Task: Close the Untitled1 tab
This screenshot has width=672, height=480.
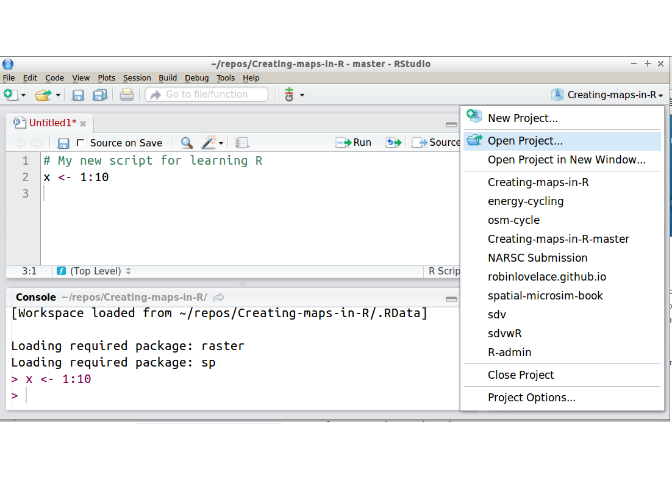Action: tap(83, 124)
